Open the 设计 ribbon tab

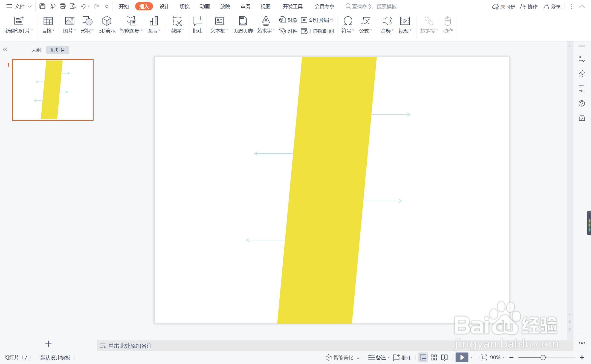(x=164, y=6)
